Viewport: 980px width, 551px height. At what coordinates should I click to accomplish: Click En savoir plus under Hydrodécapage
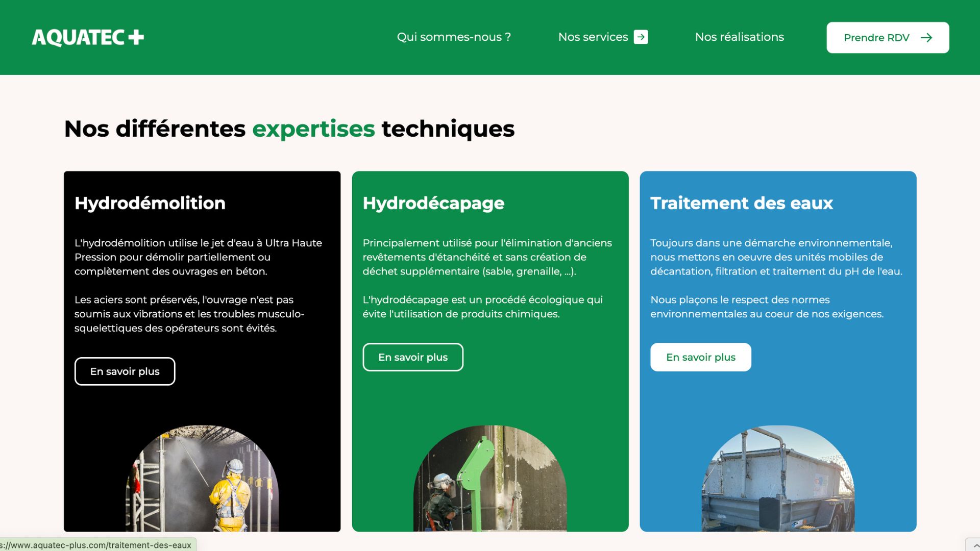pos(413,357)
